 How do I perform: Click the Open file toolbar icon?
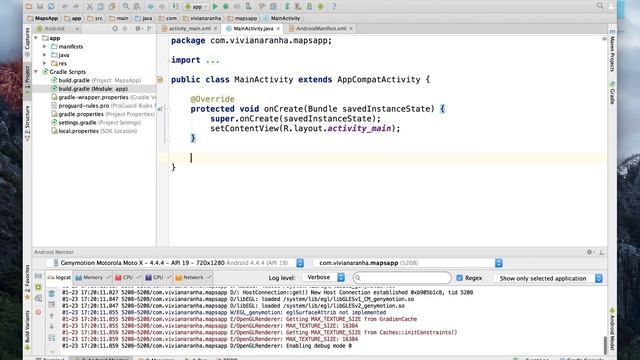[29, 6]
